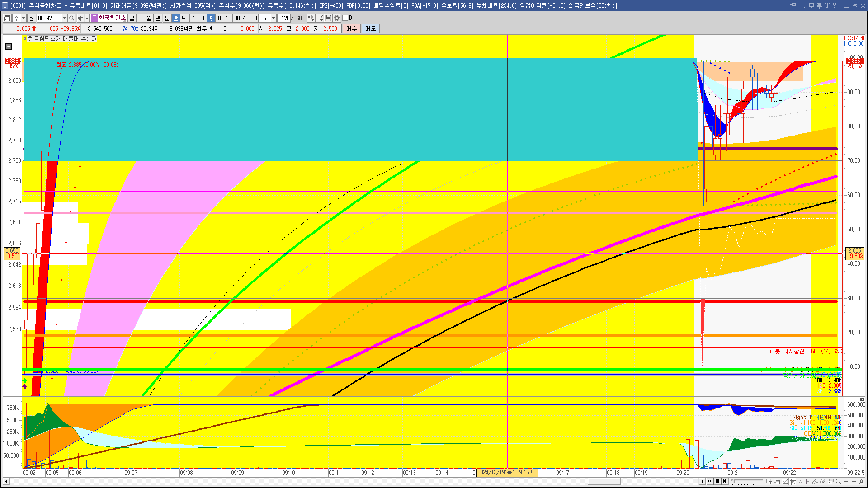Select the 10 interval tab
The height and width of the screenshot is (488, 868).
[x=220, y=18]
